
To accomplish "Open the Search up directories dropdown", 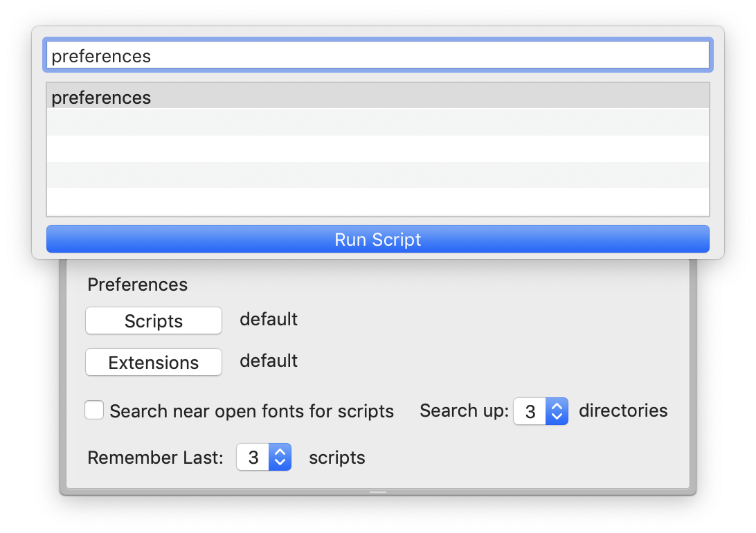I will pyautogui.click(x=541, y=412).
